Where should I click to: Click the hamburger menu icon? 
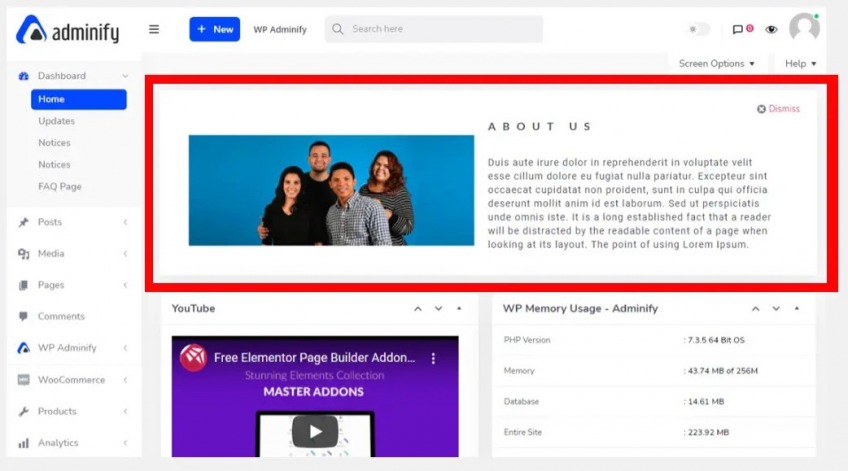click(x=154, y=29)
